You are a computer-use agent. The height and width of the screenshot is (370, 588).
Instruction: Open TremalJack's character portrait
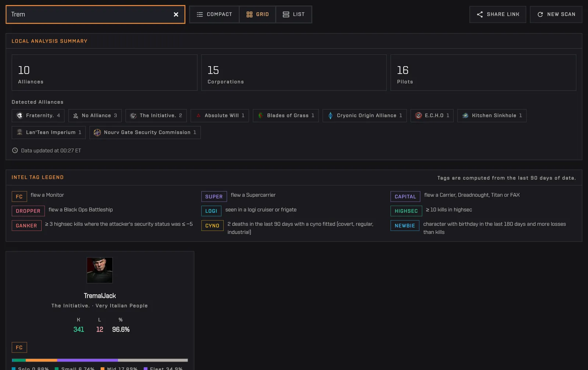100,270
